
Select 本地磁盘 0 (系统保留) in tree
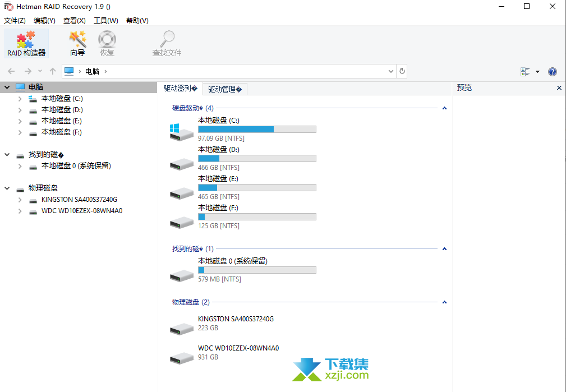[76, 166]
